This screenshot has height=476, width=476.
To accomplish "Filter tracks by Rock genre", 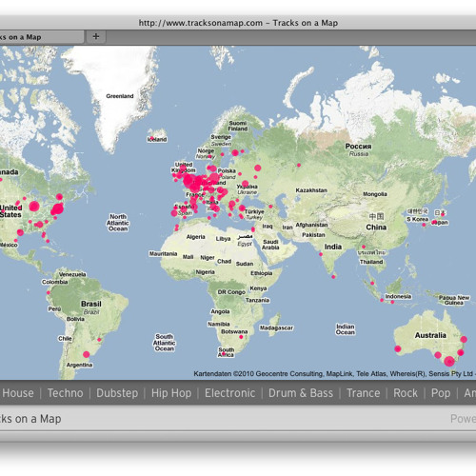I will (406, 393).
